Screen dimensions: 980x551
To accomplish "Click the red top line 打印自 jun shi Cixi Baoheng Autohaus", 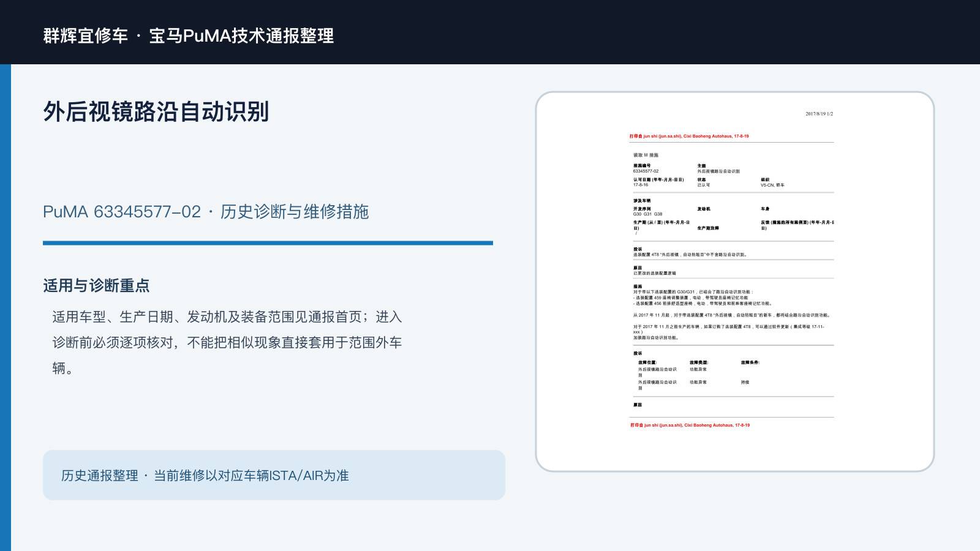I will 689,137.
